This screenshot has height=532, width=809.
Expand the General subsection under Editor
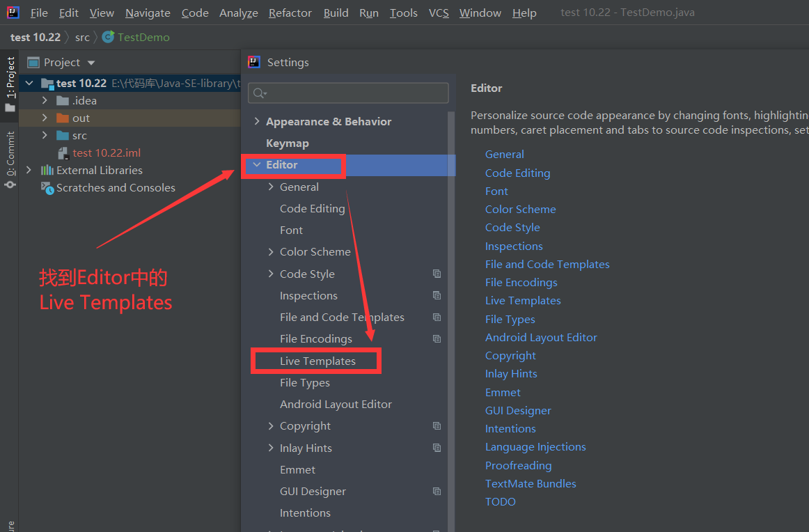click(271, 187)
